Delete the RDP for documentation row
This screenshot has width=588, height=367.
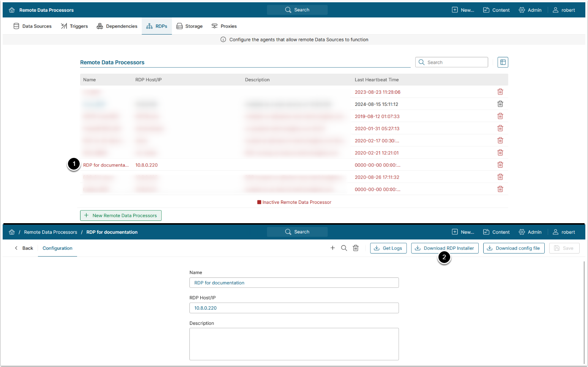point(500,165)
